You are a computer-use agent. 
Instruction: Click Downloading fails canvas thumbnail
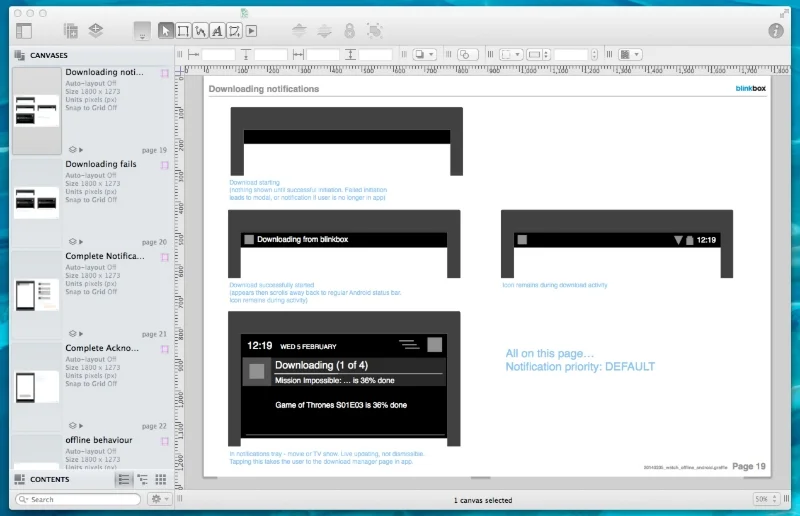click(37, 202)
